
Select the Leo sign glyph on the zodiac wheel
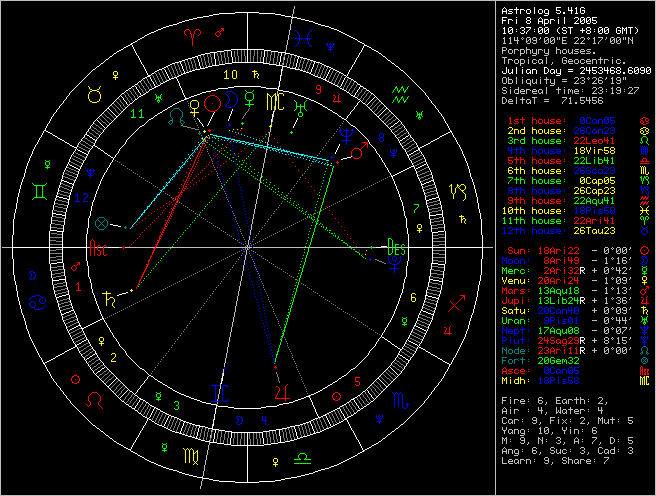pyautogui.click(x=94, y=399)
